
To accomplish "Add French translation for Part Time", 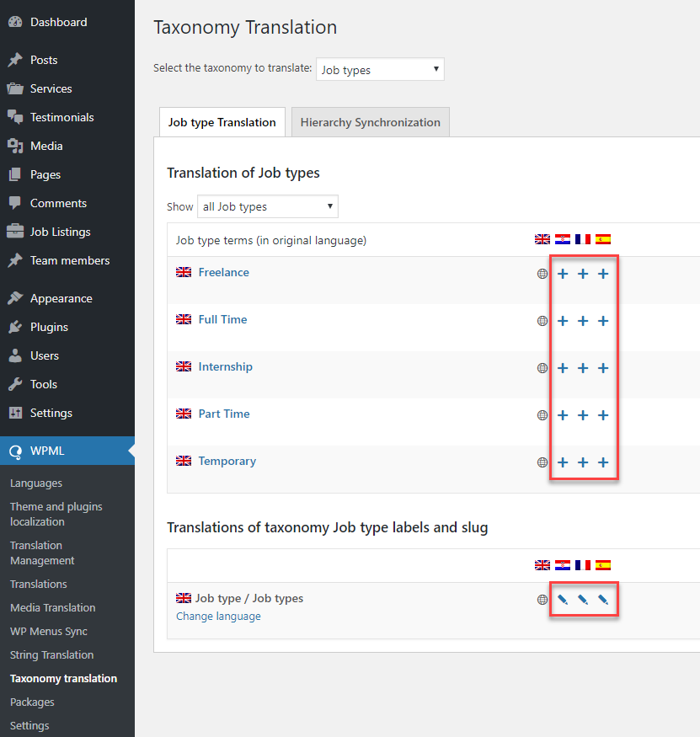I will click(582, 415).
